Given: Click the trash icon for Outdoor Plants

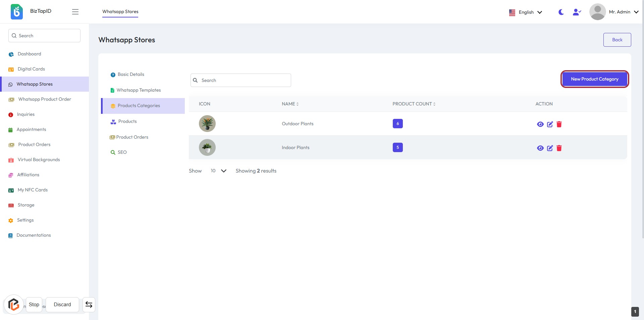Looking at the screenshot, I should tap(559, 124).
